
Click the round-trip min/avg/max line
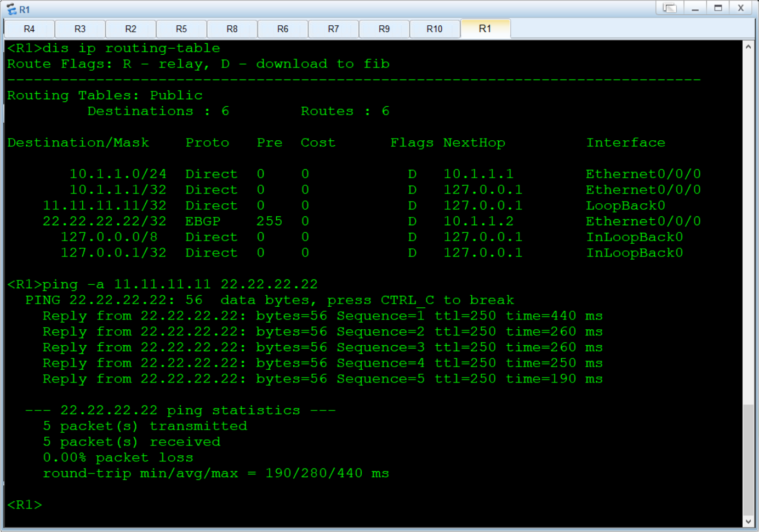click(x=216, y=474)
